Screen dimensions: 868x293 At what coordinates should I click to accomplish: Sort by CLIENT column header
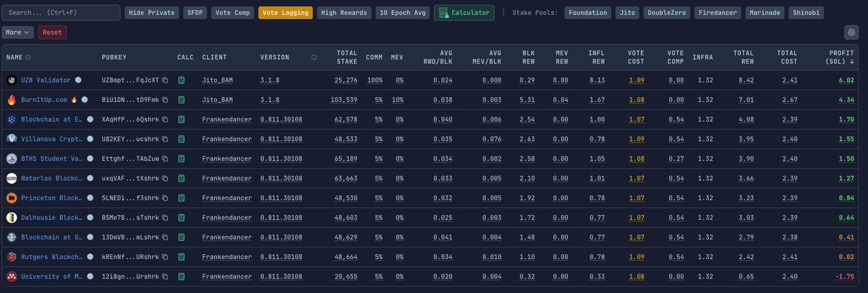pyautogui.click(x=215, y=57)
